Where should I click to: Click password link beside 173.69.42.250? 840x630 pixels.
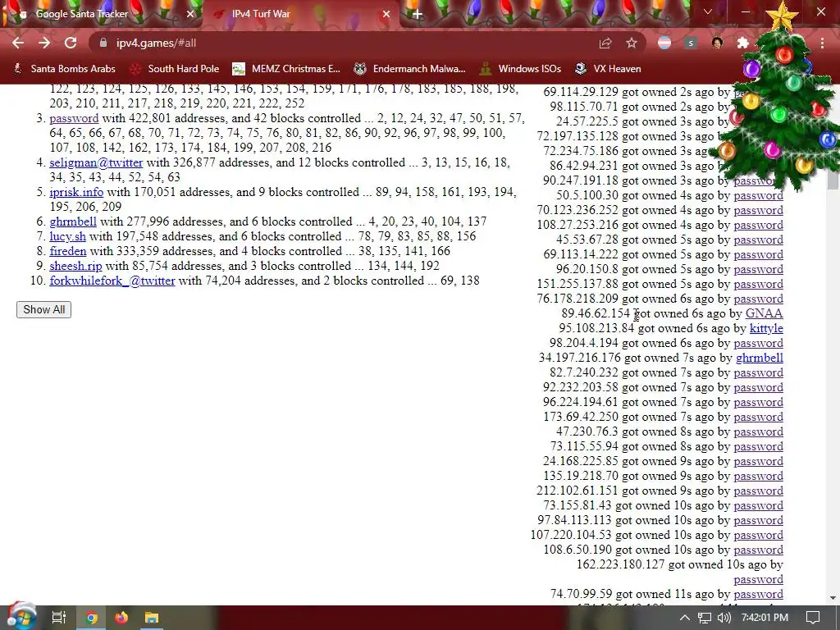click(x=759, y=417)
